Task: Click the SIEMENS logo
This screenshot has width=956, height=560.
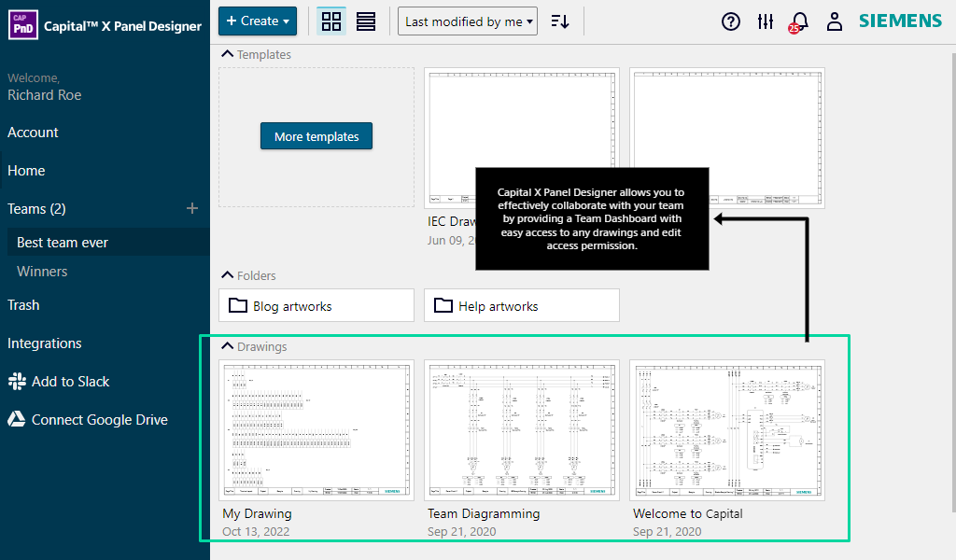Action: [x=900, y=21]
